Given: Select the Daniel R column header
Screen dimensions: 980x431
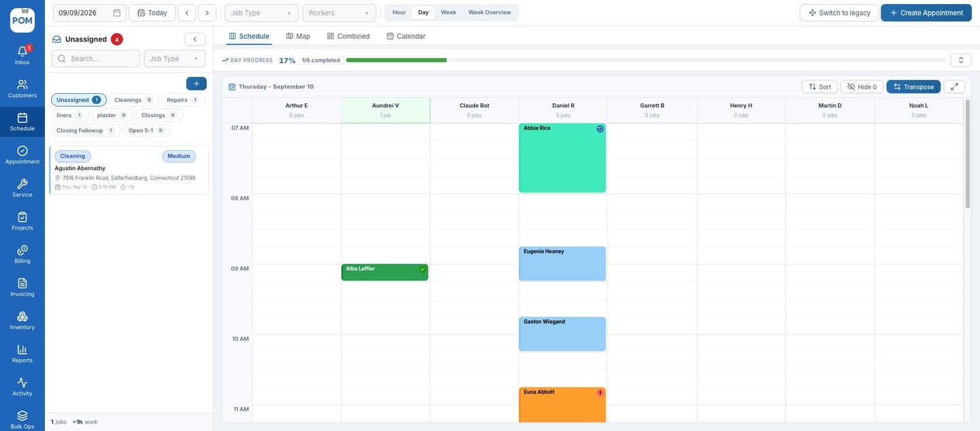Looking at the screenshot, I should (563, 110).
